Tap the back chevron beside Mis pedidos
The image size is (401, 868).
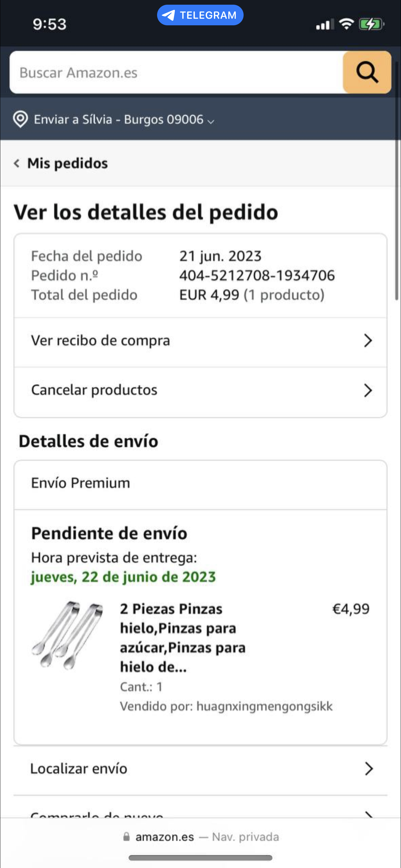click(17, 163)
